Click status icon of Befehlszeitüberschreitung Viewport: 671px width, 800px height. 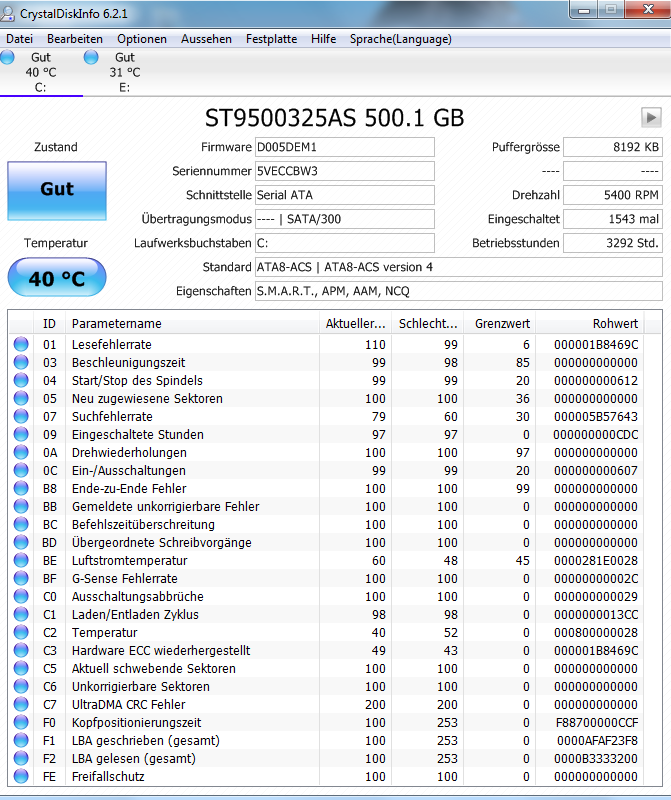click(21, 524)
